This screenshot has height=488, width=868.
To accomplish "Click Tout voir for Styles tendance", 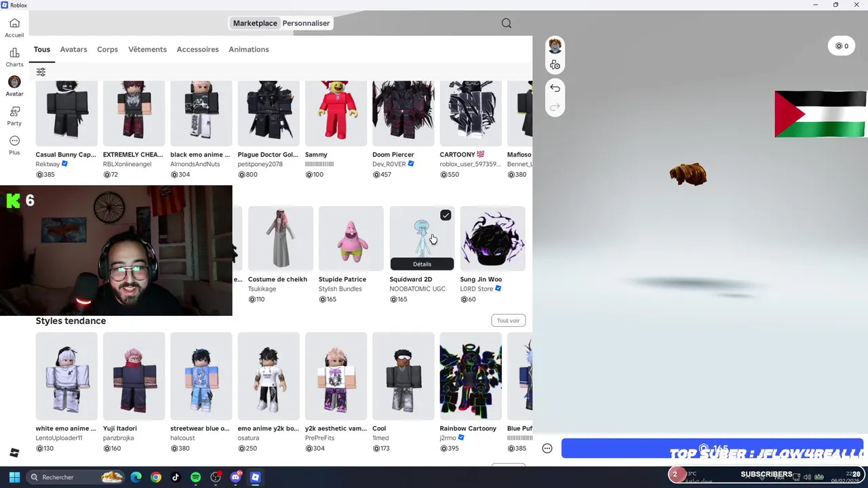I will click(508, 321).
